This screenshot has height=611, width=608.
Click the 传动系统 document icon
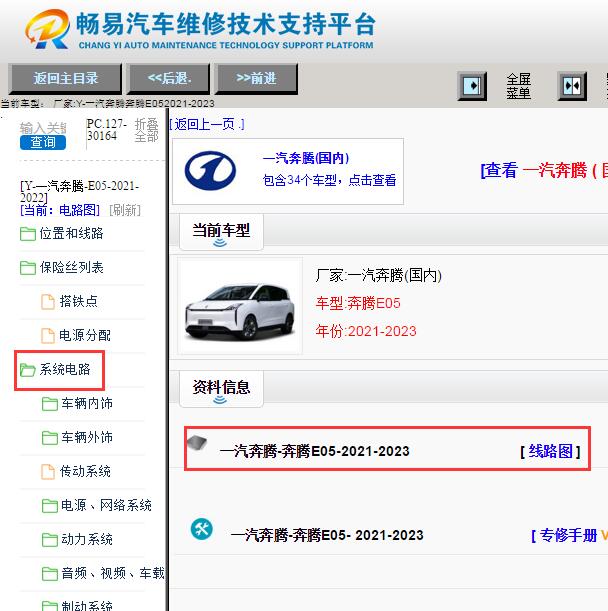click(48, 471)
